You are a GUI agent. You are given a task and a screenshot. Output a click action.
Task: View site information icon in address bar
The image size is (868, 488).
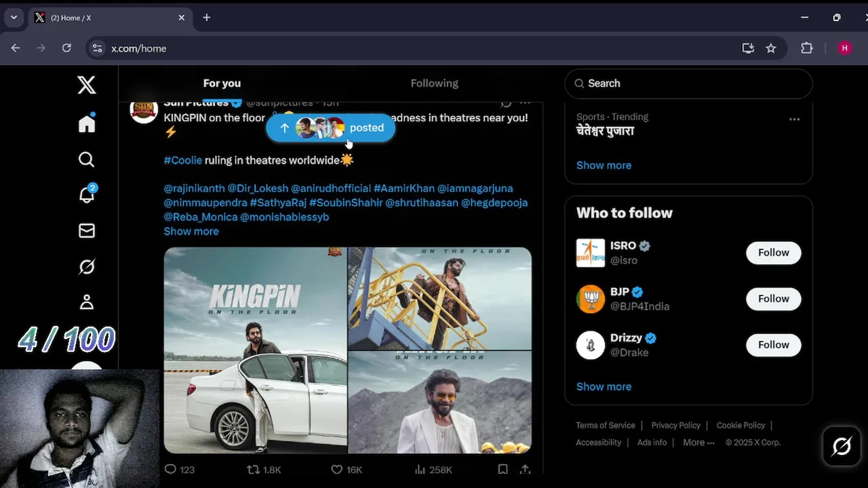97,48
